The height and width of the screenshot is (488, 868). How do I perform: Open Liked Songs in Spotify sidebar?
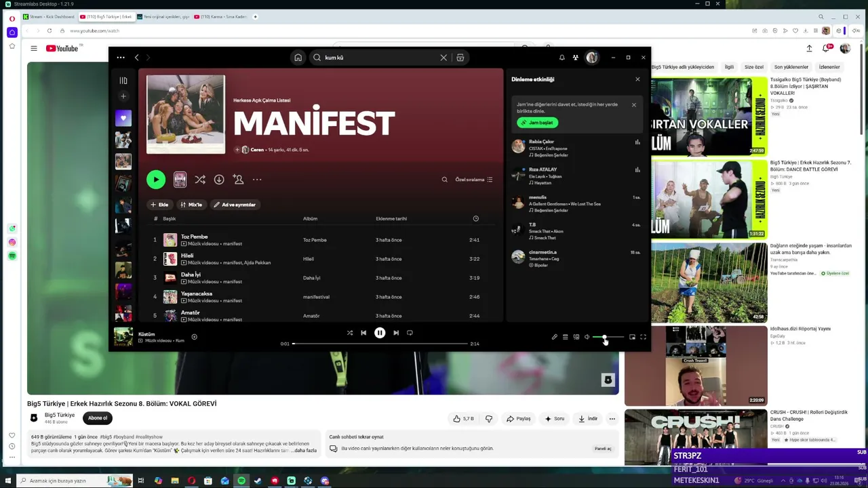(123, 119)
